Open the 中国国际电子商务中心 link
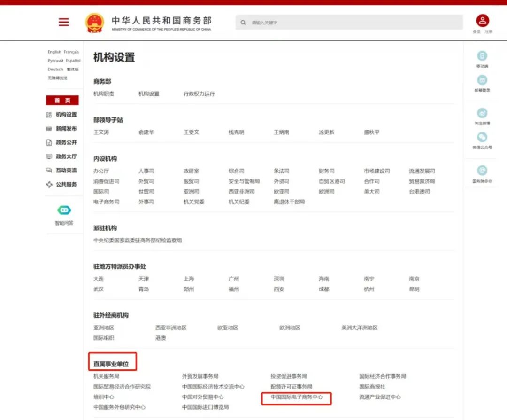This screenshot has width=507, height=420. (x=297, y=397)
